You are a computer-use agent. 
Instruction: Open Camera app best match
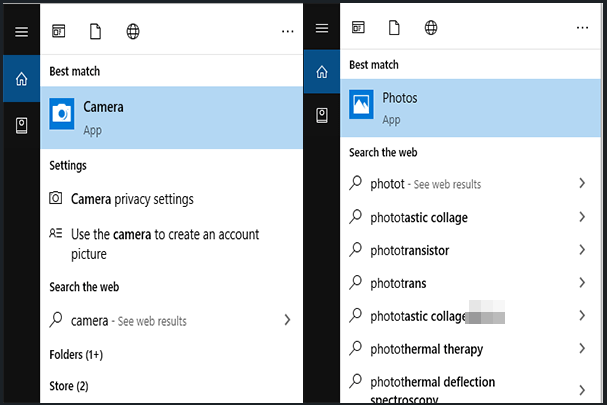point(171,117)
